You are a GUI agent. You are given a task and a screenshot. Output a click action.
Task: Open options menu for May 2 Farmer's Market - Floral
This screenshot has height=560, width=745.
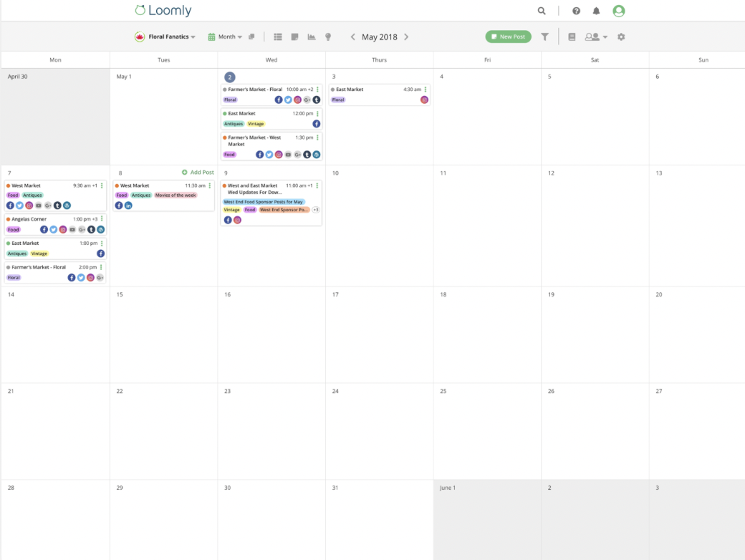tap(317, 90)
